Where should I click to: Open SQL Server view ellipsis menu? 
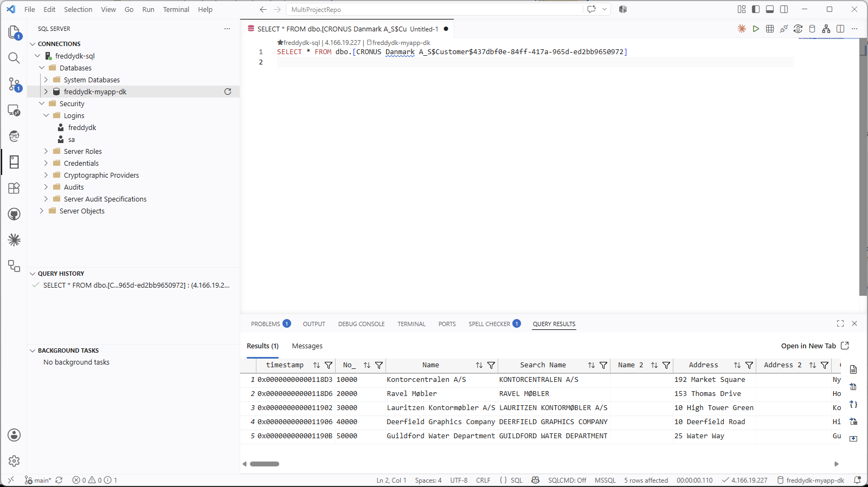227,29
